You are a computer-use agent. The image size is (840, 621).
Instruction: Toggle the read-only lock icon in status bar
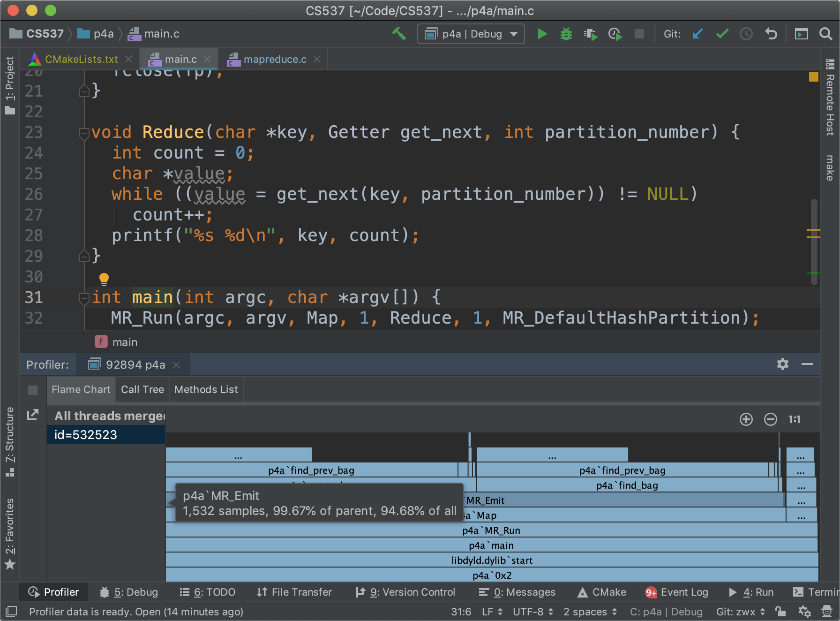tap(780, 612)
